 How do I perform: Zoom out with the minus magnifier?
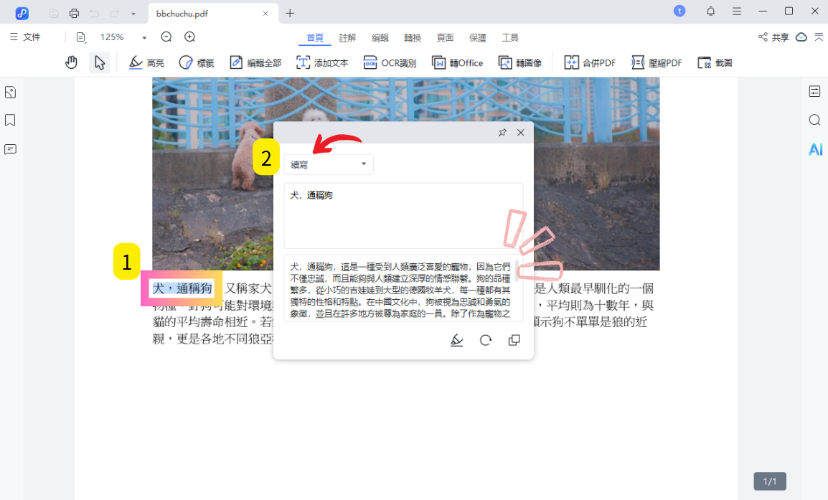166,36
